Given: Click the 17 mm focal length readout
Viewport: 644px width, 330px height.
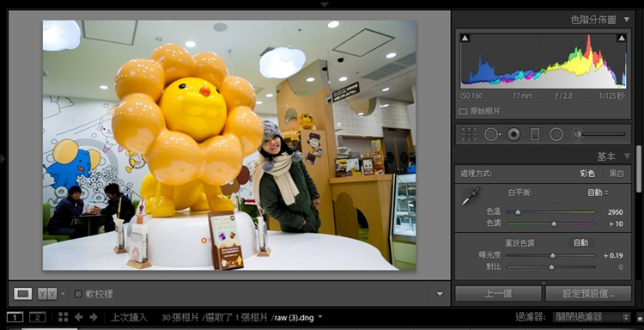Looking at the screenshot, I should 523,96.
